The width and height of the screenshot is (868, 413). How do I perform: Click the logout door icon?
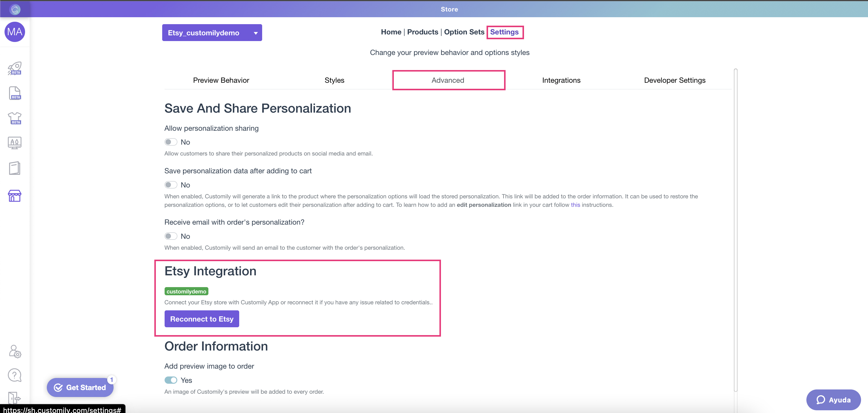click(x=14, y=398)
